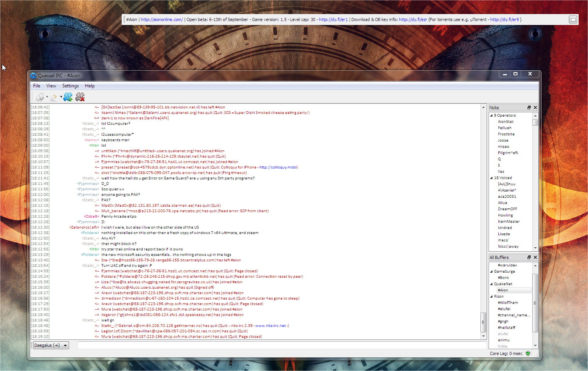Select the #Bonk buffer

click(x=503, y=278)
